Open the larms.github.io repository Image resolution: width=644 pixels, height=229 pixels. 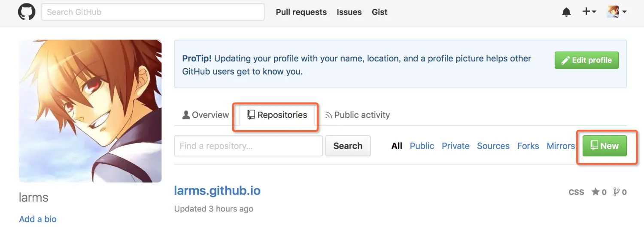[x=217, y=190]
